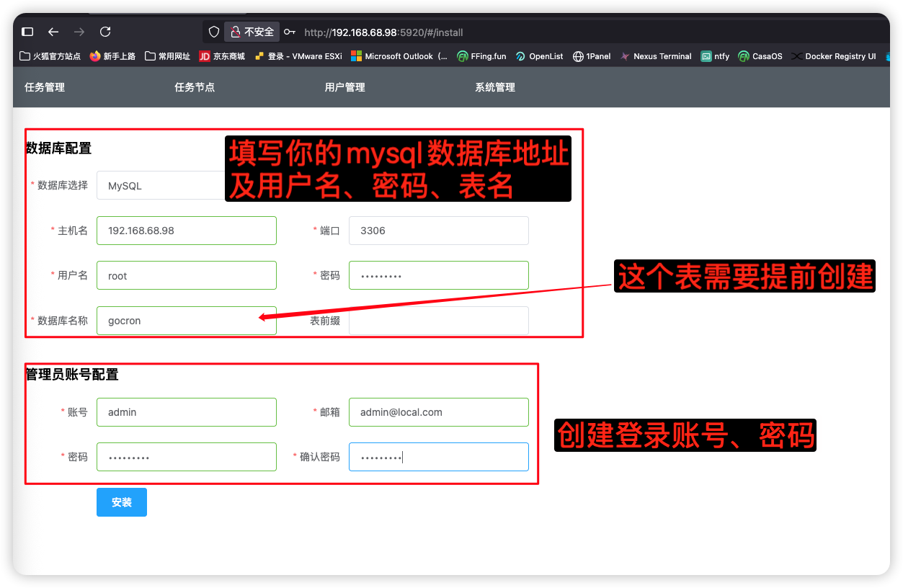The image size is (903, 588).
Task: Open the CasaOS bookmark
Action: [760, 56]
